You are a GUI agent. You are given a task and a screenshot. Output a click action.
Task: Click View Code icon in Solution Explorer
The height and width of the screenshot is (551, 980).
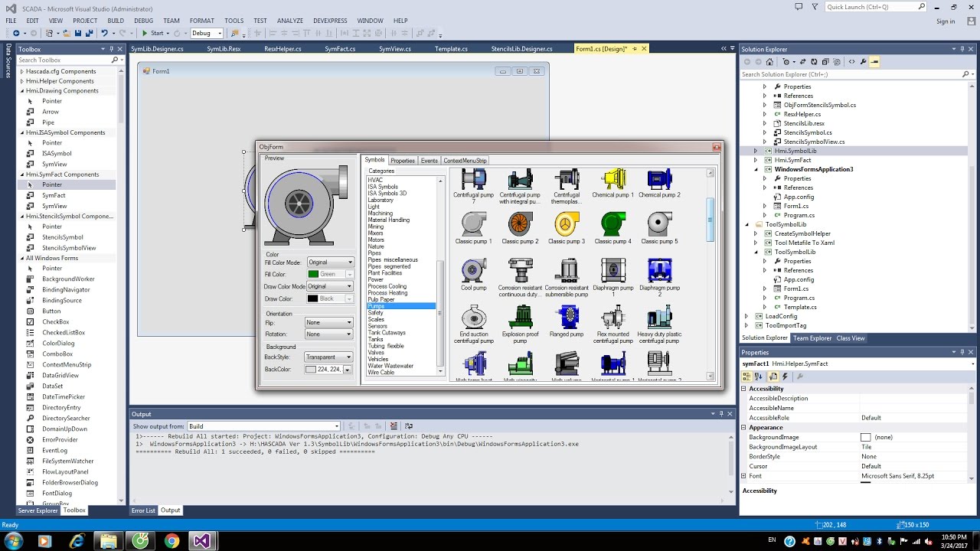(851, 62)
